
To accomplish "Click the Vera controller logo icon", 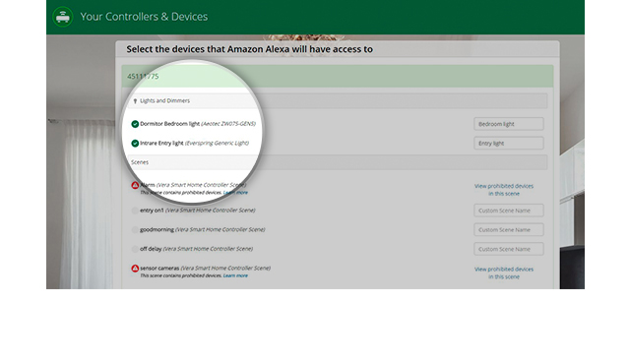I will tap(63, 17).
